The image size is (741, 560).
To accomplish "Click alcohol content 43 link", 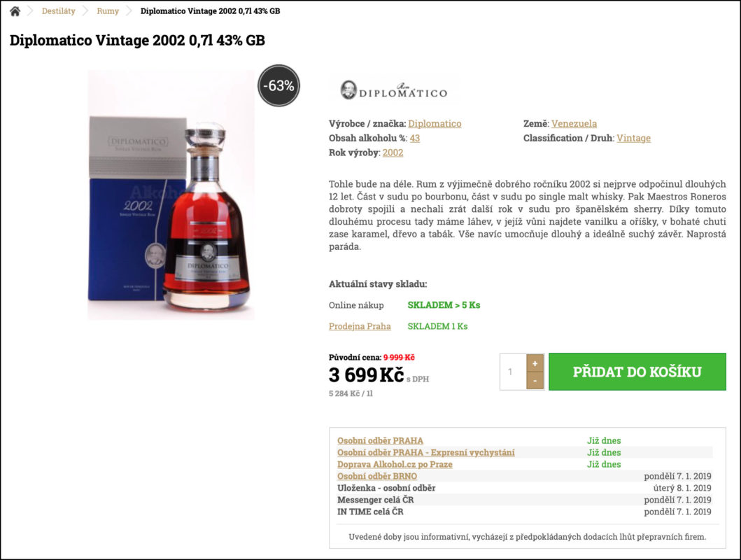I will point(415,138).
